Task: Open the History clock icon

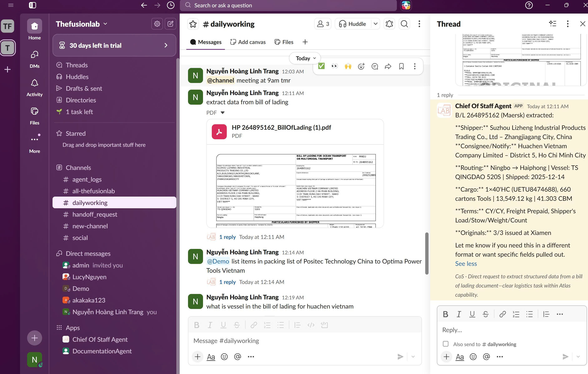Action: [x=171, y=5]
